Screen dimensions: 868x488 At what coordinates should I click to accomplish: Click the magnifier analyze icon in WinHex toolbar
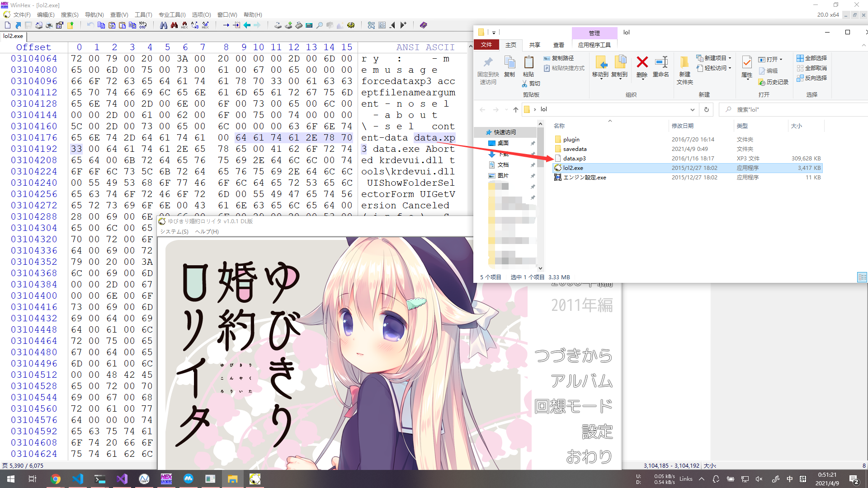tap(320, 25)
